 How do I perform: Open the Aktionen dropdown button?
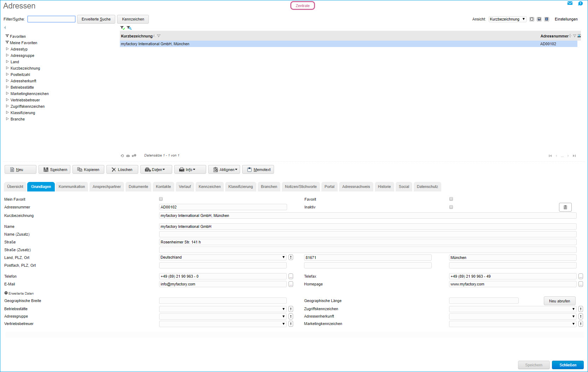point(224,170)
